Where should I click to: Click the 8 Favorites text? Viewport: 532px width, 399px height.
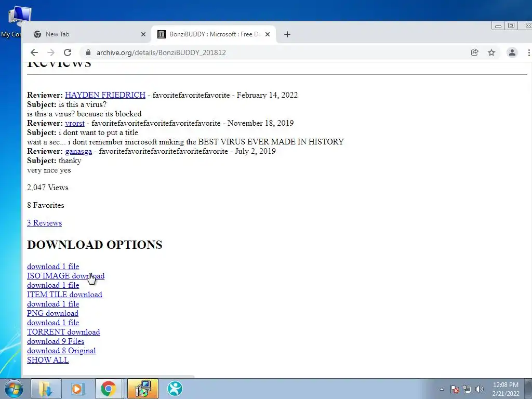[x=46, y=205]
